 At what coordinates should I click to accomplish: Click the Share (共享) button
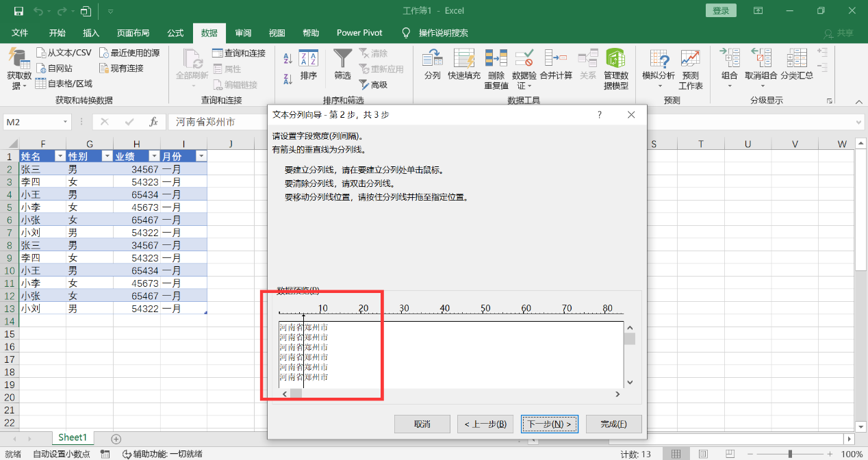(x=839, y=33)
